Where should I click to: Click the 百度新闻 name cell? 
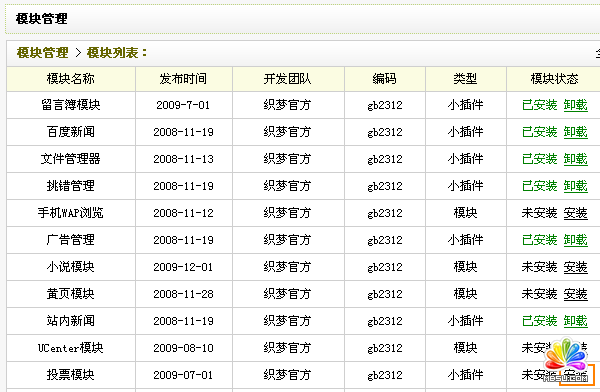pyautogui.click(x=71, y=132)
